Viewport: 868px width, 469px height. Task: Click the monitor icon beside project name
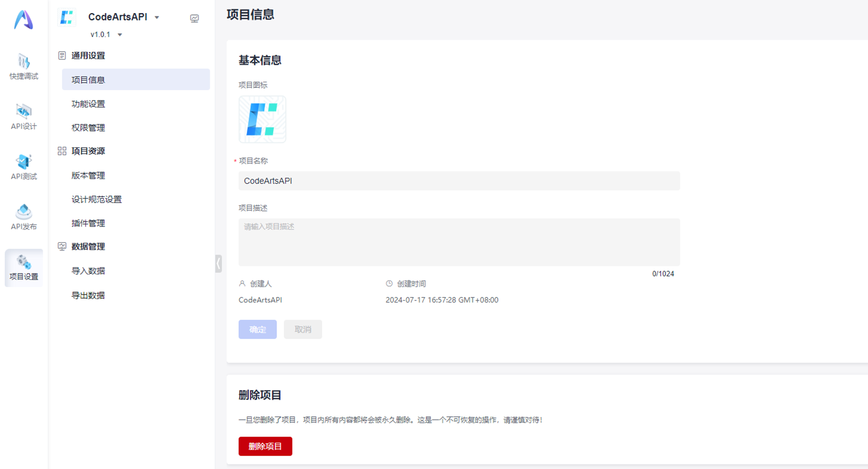click(194, 18)
